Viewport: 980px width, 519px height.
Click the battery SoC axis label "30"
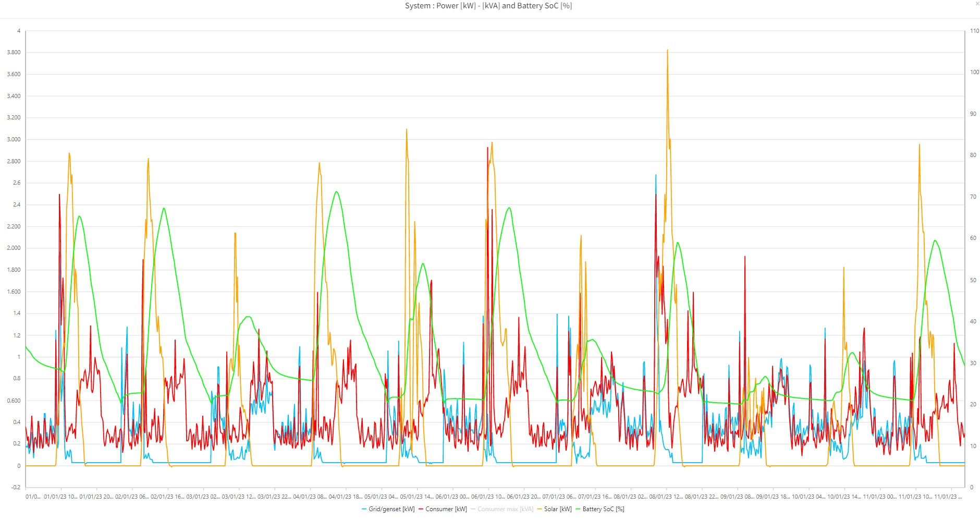point(973,363)
